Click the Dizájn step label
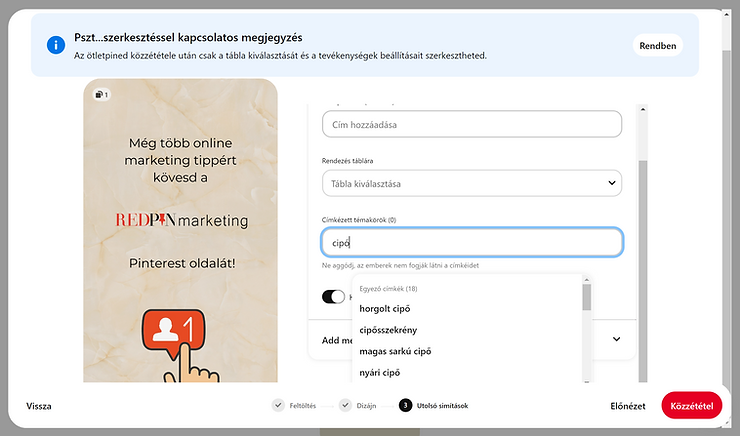The image size is (740, 436). pyautogui.click(x=366, y=406)
